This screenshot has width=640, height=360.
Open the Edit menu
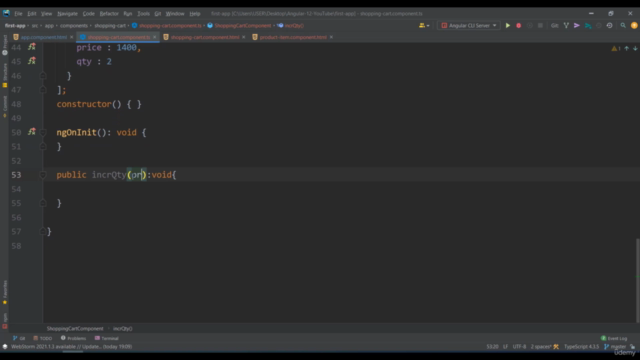point(31,13)
